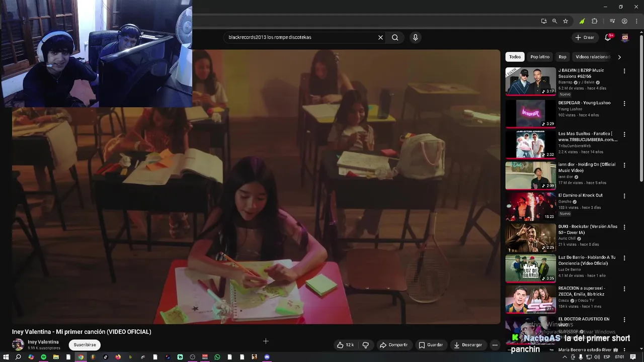Save video with Guardar button

(x=431, y=345)
